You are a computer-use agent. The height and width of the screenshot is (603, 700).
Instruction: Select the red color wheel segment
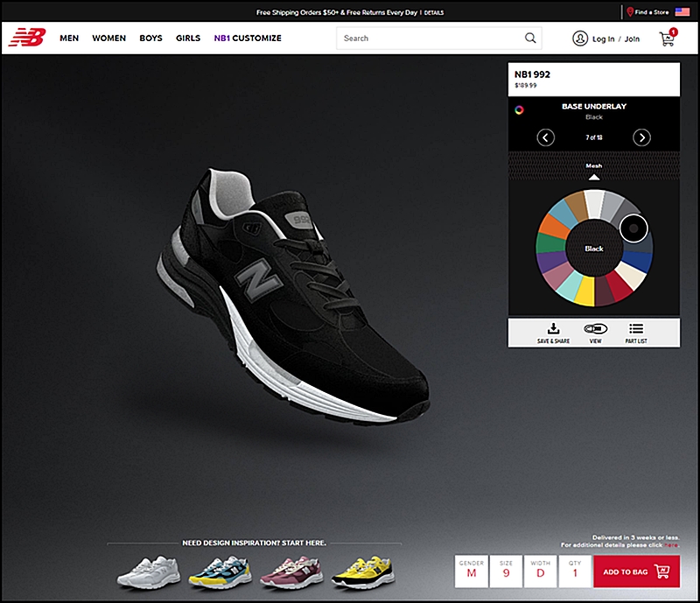(x=619, y=287)
